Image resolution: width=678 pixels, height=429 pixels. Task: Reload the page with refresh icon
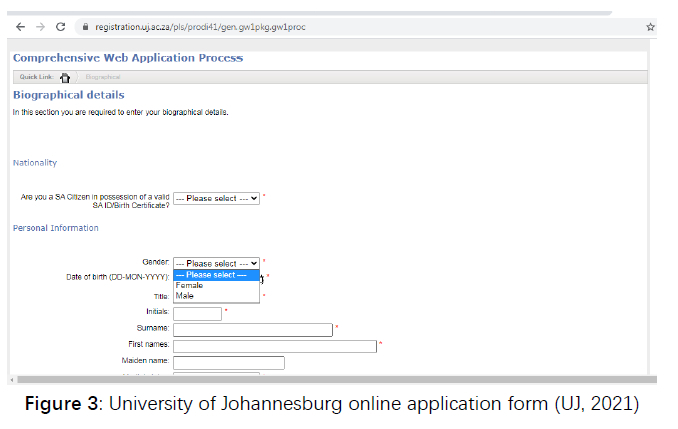tap(60, 26)
